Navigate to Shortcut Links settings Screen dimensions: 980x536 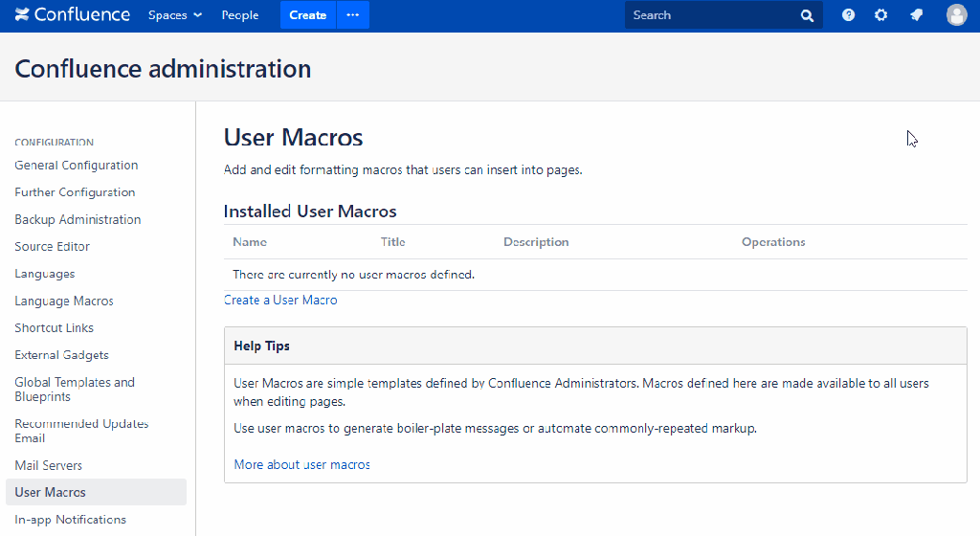[54, 328]
